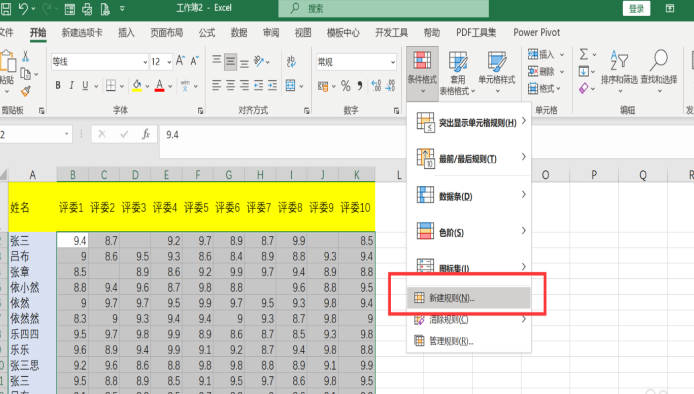Click the percent style icon
Viewport: 694px width, 394px height.
346,86
